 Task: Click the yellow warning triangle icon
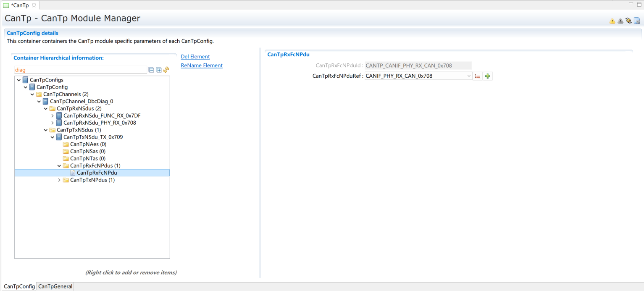point(612,21)
